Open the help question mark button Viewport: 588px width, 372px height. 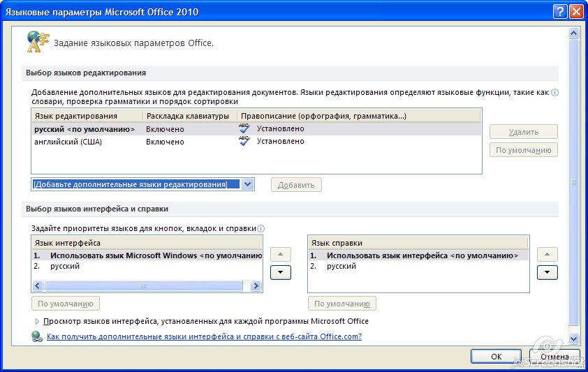[x=560, y=12]
